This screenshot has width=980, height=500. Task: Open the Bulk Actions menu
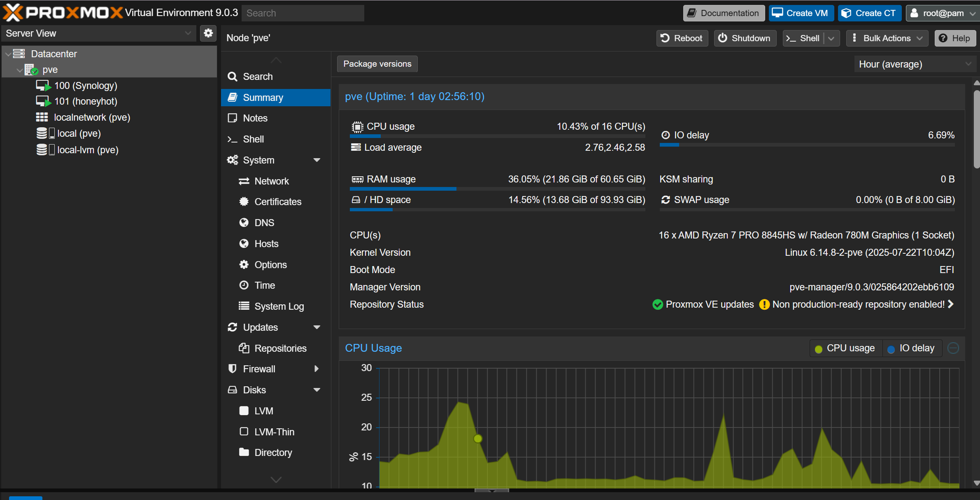point(887,38)
